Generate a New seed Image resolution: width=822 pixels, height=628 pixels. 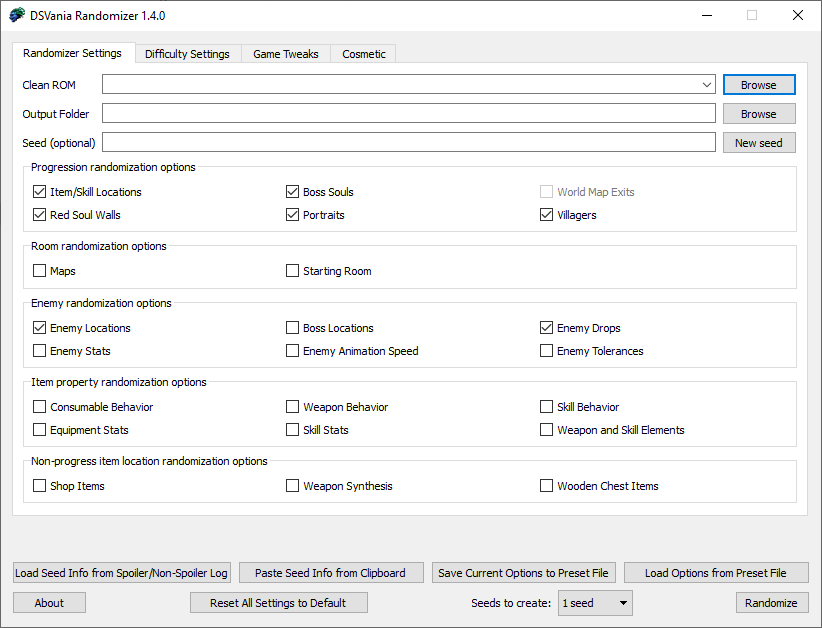758,143
